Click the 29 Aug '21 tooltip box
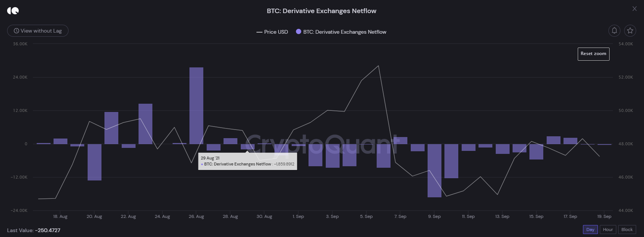This screenshot has width=644, height=237. tap(247, 161)
